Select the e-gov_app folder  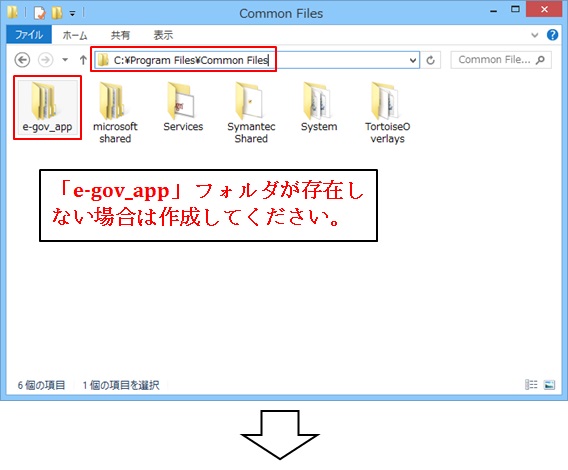47,107
